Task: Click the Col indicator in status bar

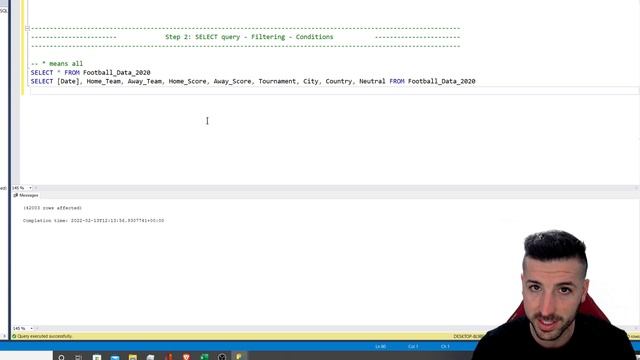Action: point(413,347)
